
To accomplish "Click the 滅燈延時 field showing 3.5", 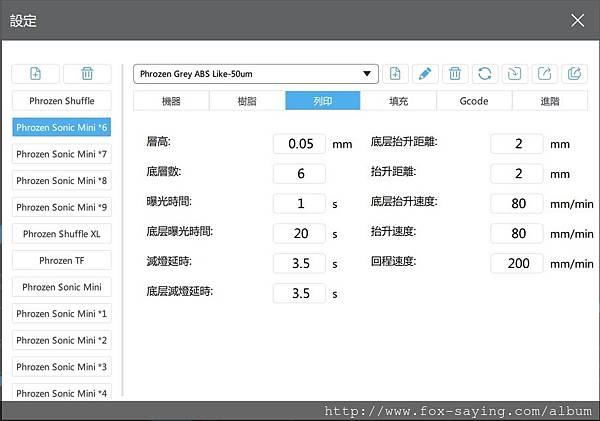I will point(300,263).
